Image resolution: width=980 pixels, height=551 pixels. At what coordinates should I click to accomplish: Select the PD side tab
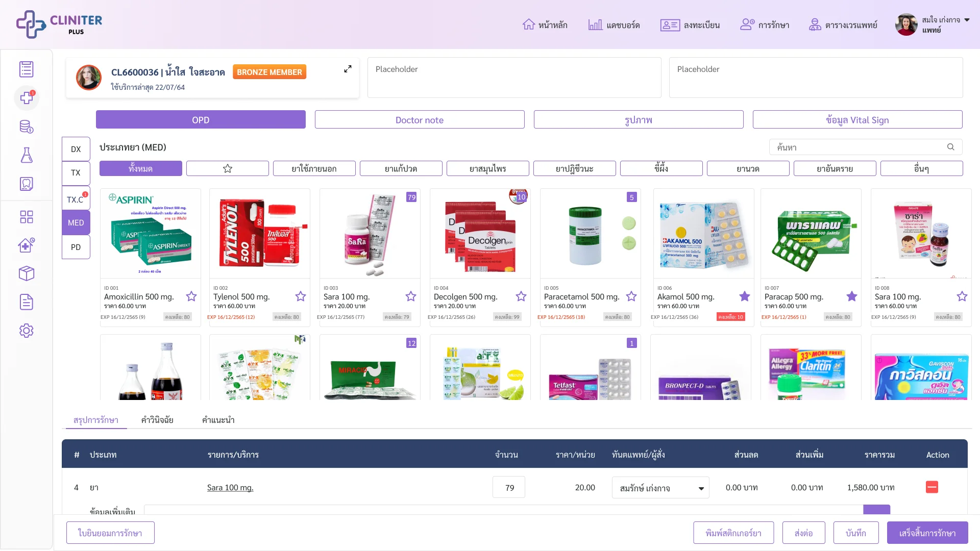(76, 247)
